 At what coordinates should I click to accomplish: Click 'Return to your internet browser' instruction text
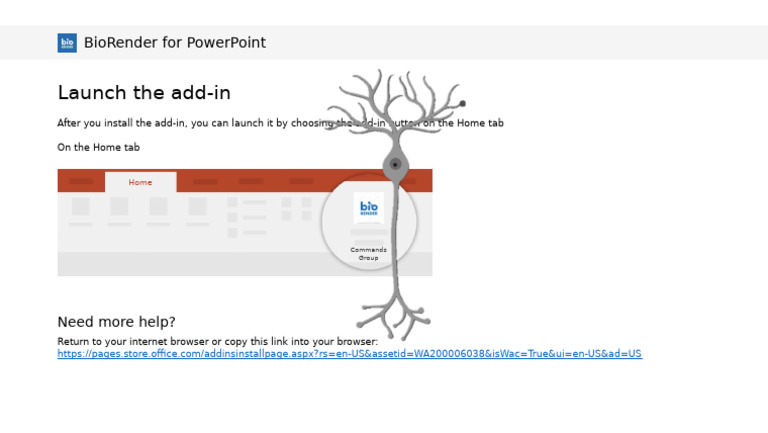(x=217, y=341)
